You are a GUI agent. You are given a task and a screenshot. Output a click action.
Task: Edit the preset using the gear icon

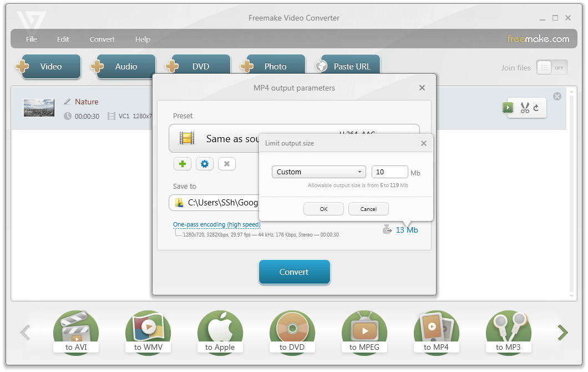click(204, 164)
